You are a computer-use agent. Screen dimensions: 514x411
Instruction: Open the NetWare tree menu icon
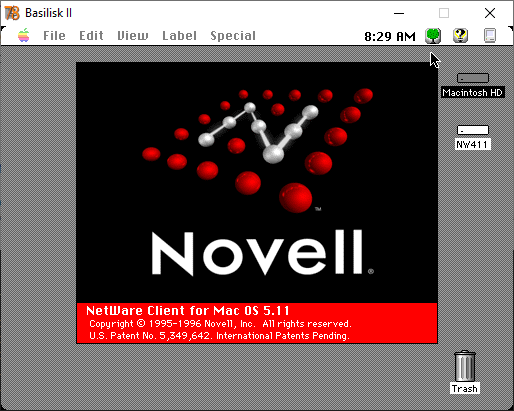[x=433, y=36]
